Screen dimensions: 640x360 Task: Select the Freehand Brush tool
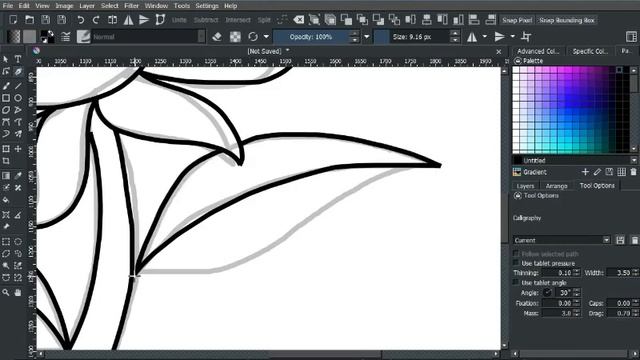pos(6,86)
